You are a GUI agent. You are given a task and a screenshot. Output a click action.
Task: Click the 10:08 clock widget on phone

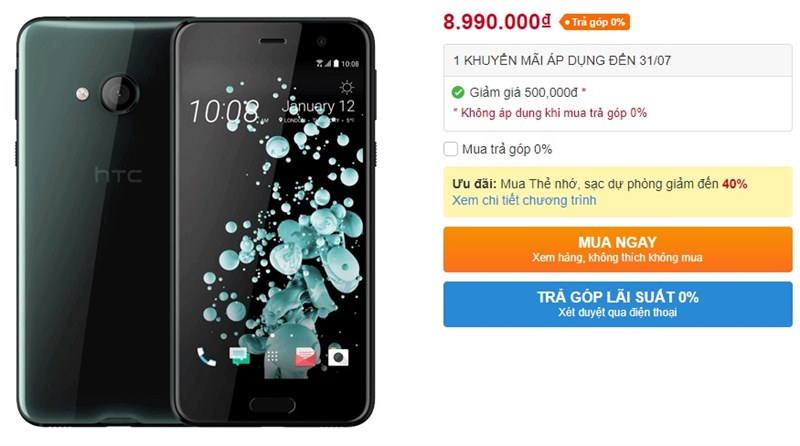pyautogui.click(x=223, y=111)
